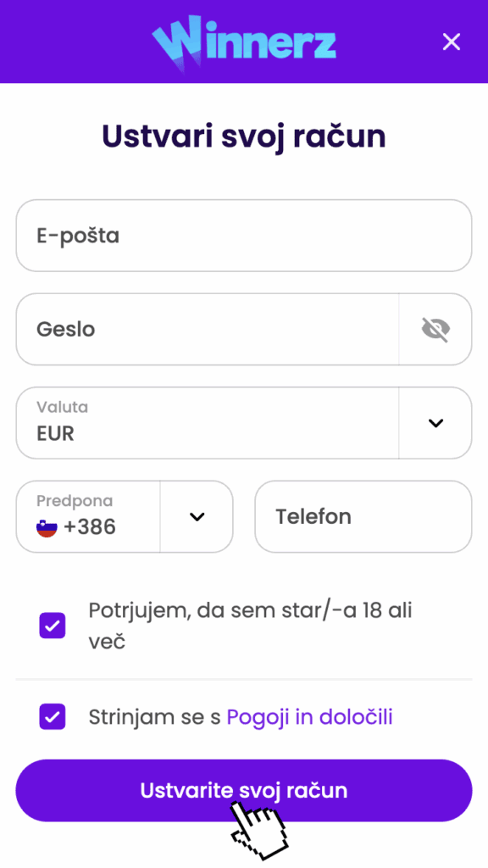Toggle password visibility with the eye icon
The height and width of the screenshot is (868, 488).
coord(435,330)
